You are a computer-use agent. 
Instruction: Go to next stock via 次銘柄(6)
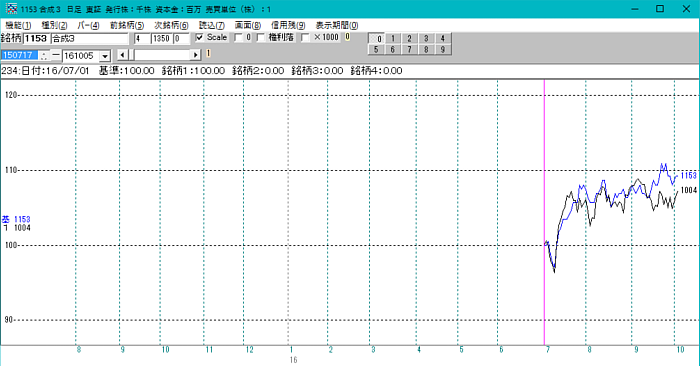click(x=171, y=25)
